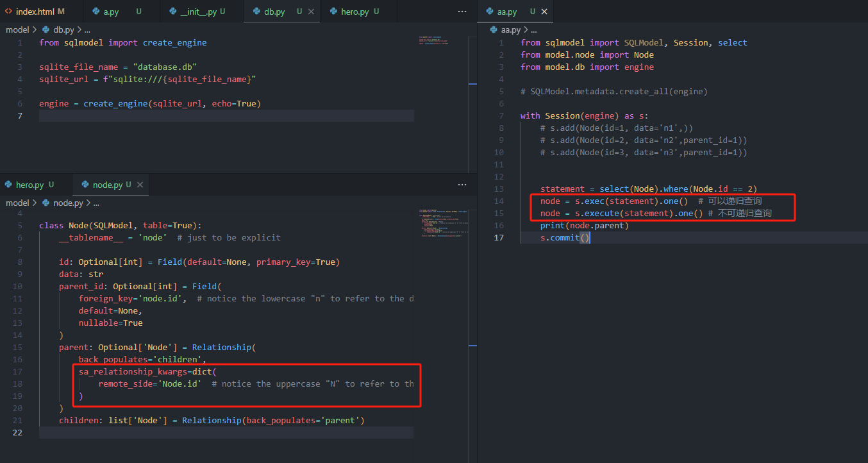
Task: Expand symbol breadcrumb '...' after node.py
Action: coord(96,203)
